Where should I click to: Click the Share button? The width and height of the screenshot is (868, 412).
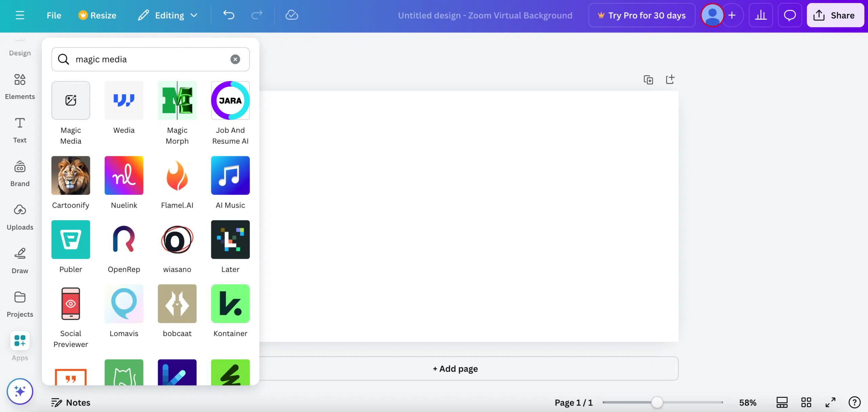(835, 15)
